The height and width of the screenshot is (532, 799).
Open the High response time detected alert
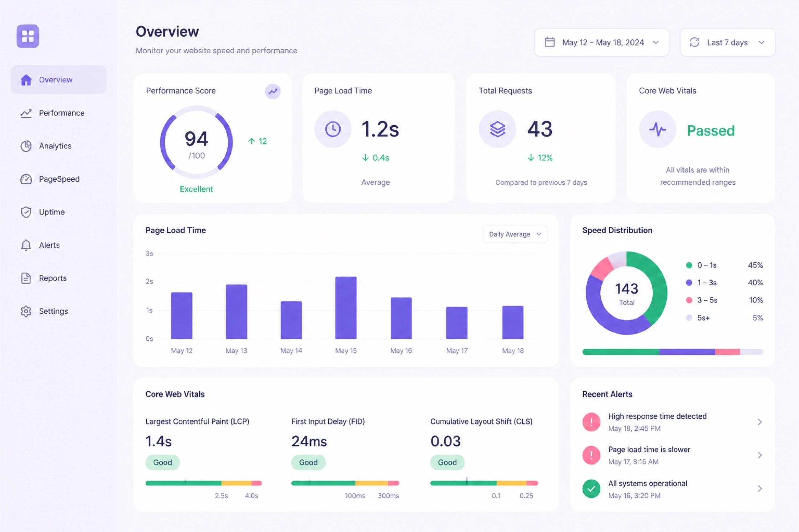tap(673, 422)
